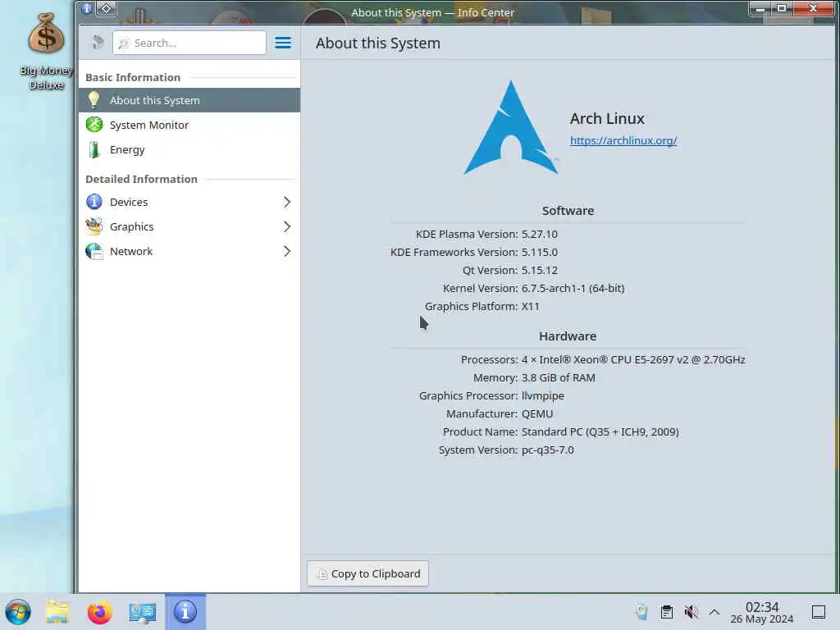Screen dimensions: 840x630
Task: Click the clipboard tray icon
Action: (x=667, y=612)
